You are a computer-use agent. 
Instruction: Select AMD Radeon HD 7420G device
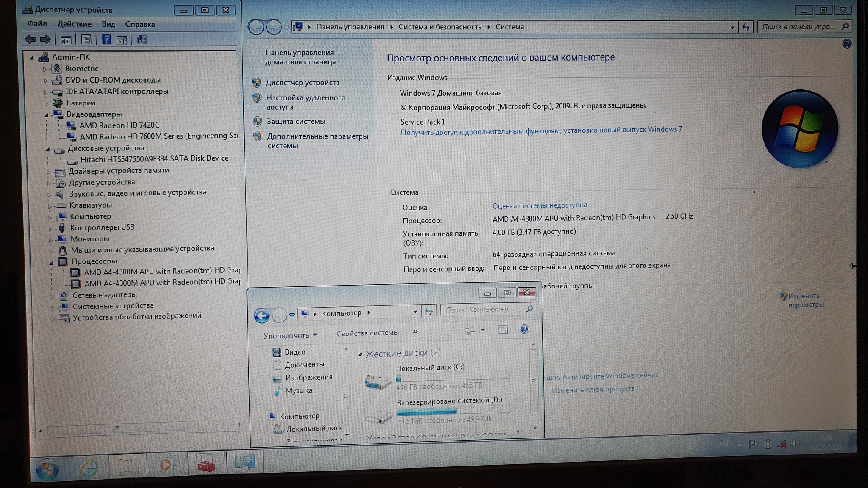120,125
